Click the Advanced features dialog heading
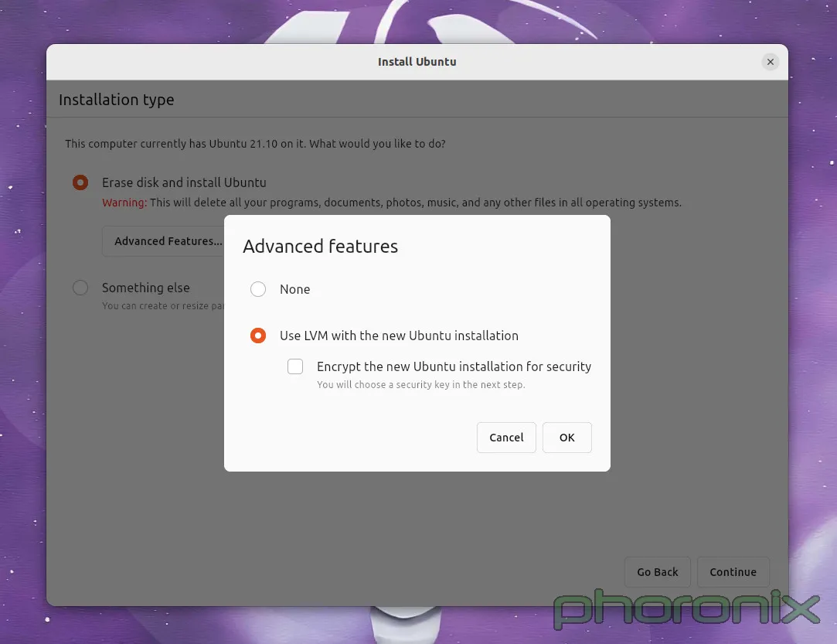The height and width of the screenshot is (644, 837). click(320, 246)
